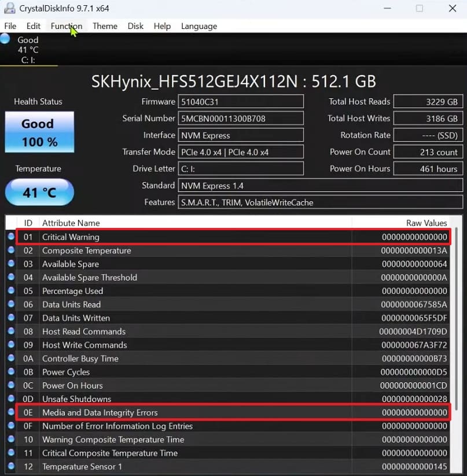Open the Edit menu

click(34, 26)
